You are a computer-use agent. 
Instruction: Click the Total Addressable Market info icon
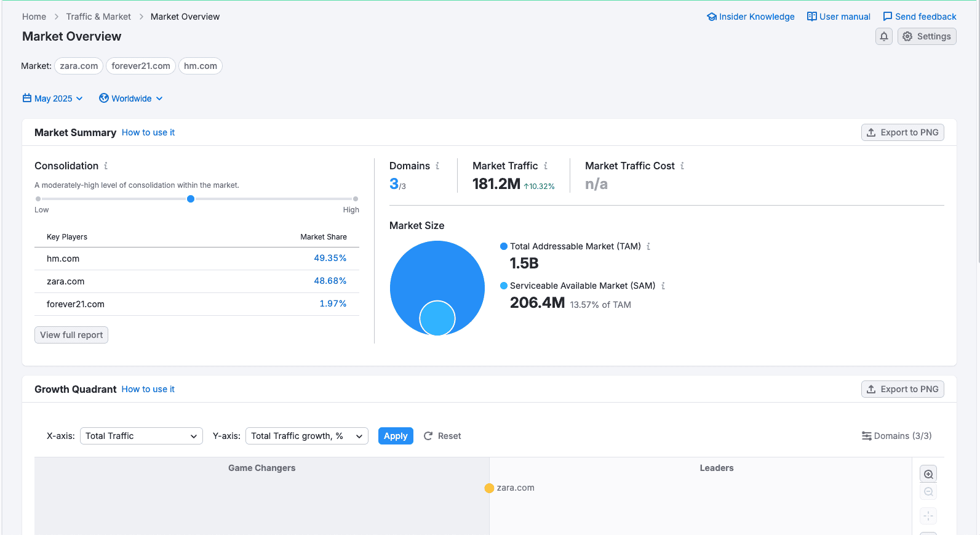(x=648, y=246)
